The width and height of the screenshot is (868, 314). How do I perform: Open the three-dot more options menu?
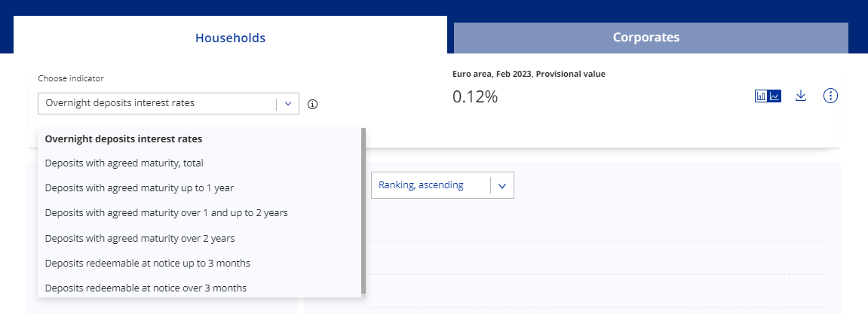[830, 96]
